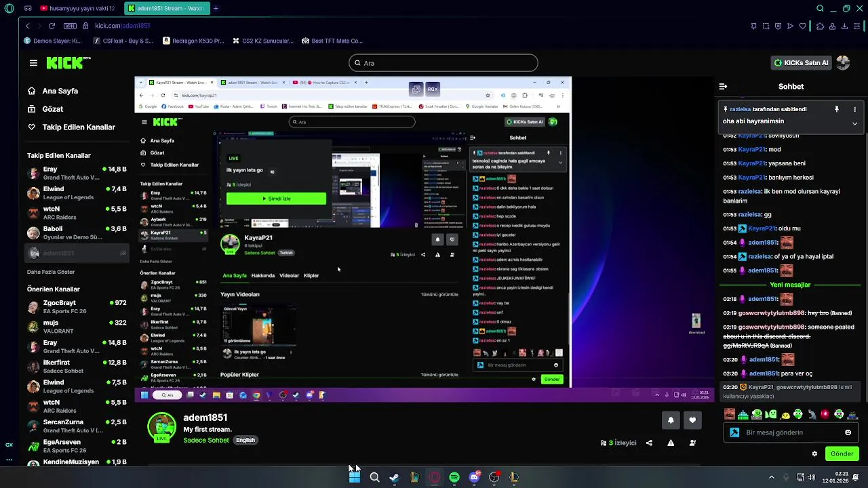
Task: Report the stream via warning icon
Action: click(x=671, y=443)
